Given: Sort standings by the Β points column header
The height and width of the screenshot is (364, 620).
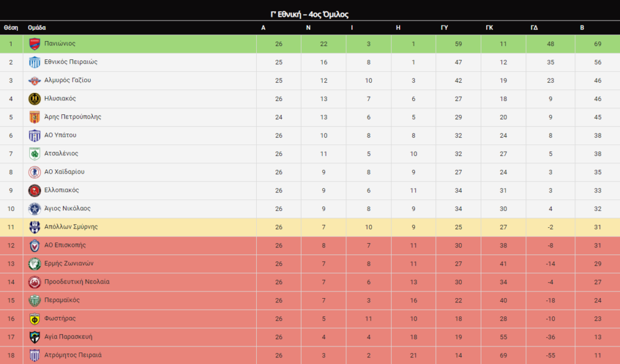Looking at the screenshot, I should pos(582,28).
